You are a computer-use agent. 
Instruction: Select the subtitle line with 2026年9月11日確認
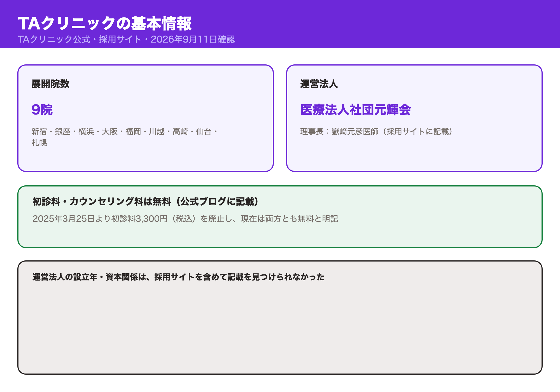coord(126,39)
